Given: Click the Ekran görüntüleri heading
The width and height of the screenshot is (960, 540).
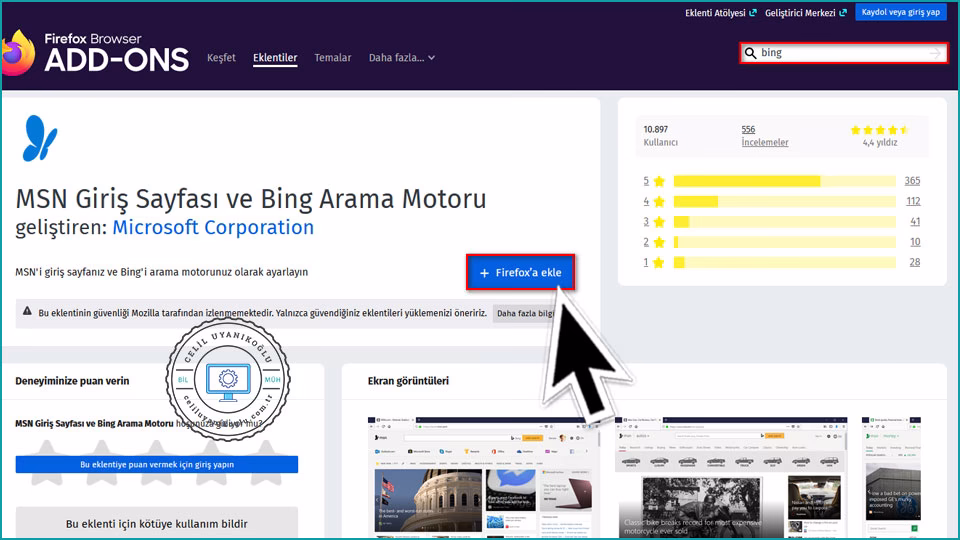Looking at the screenshot, I should coord(408,381).
